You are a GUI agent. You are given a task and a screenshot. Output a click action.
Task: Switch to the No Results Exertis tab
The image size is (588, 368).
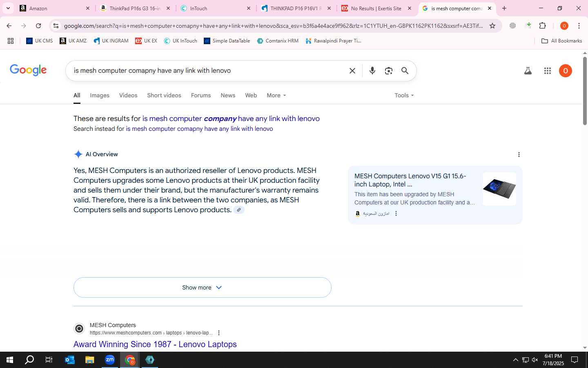click(376, 8)
